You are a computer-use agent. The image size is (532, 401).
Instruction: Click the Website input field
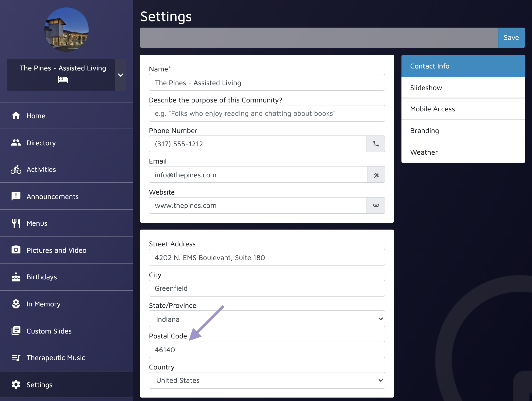(258, 205)
